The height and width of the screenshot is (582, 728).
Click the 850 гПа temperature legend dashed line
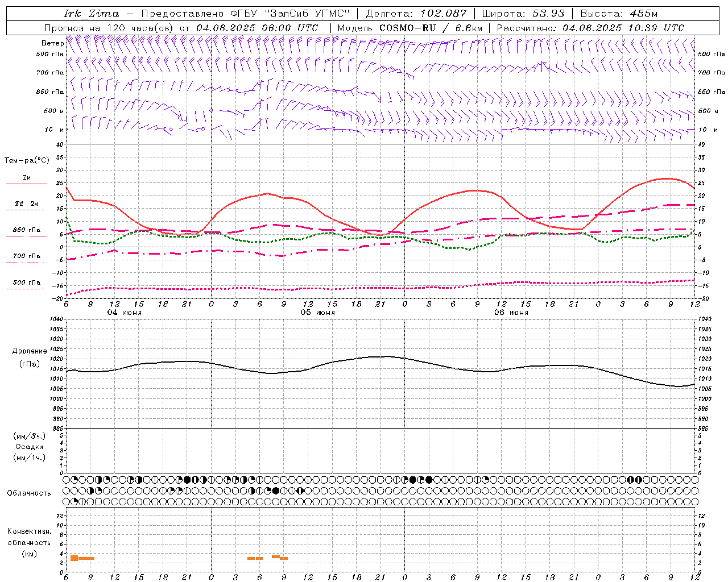[26, 236]
